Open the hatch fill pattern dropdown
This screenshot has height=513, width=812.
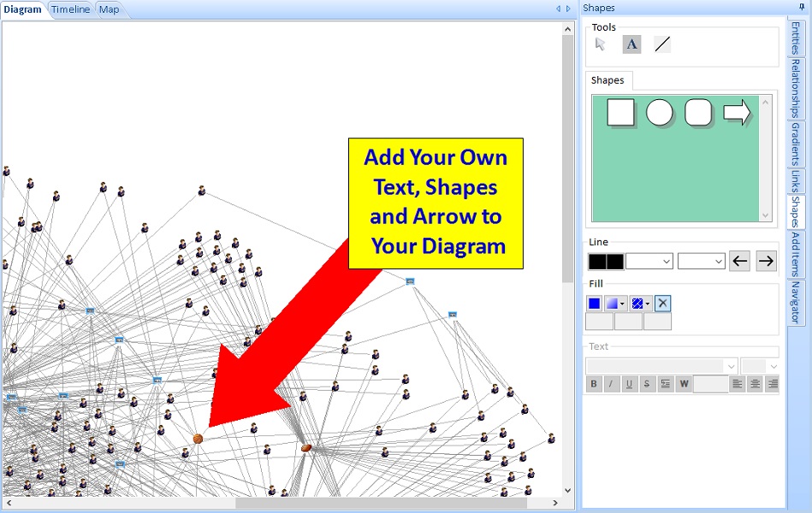click(x=647, y=304)
